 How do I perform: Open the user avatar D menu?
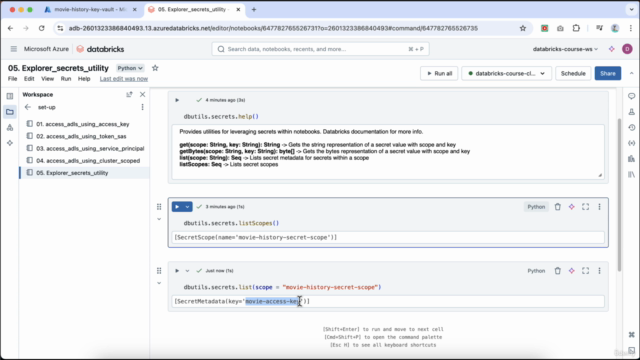coord(627,49)
